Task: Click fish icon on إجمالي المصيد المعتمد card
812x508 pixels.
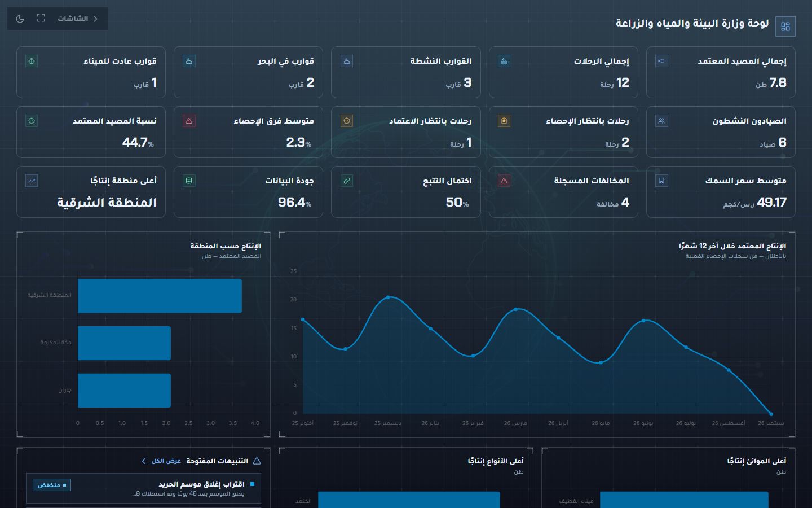Action: coord(661,61)
